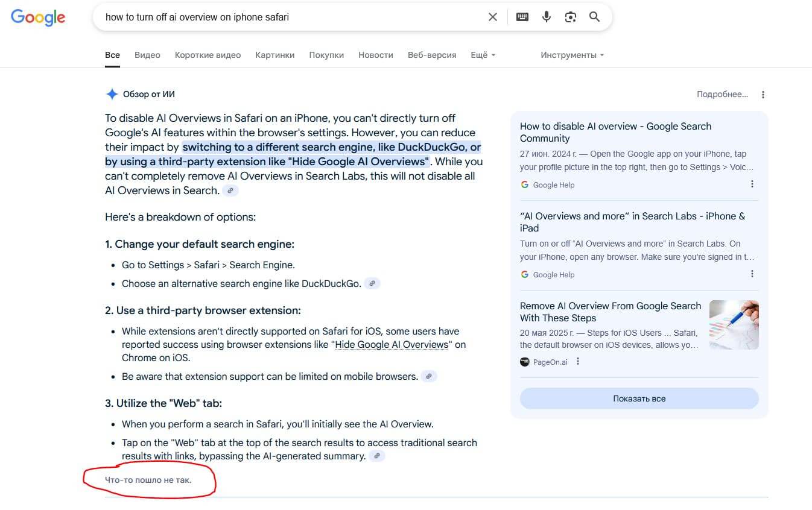The height and width of the screenshot is (510, 812).
Task: Click the Подробнее… link
Action: tap(722, 95)
